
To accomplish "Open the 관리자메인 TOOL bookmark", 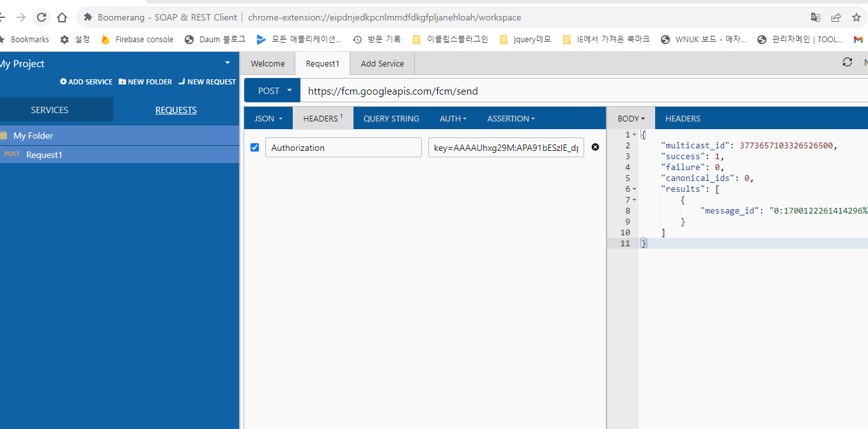I will click(x=800, y=39).
